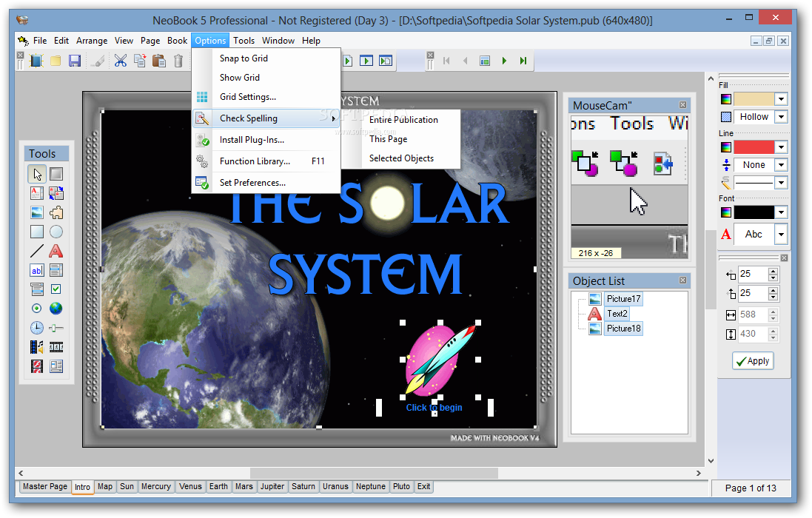Image resolution: width=812 pixels, height=518 pixels.
Task: Spell check Selected Objects
Action: point(401,158)
